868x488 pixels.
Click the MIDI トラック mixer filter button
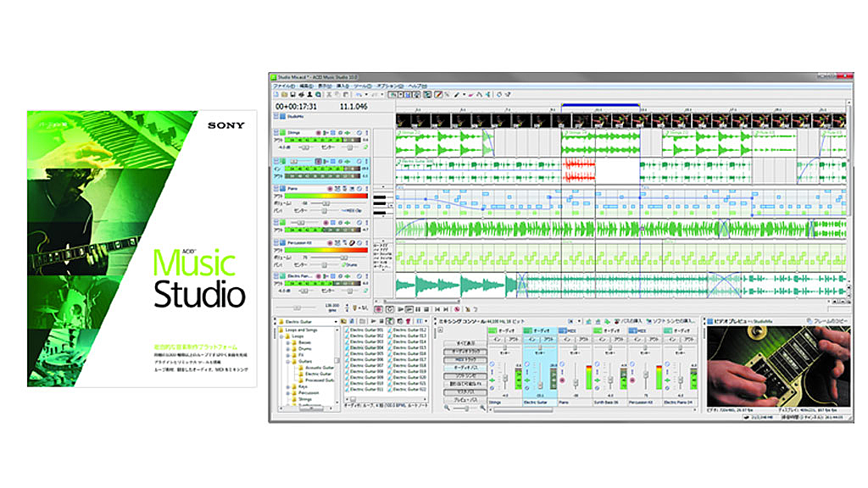(x=465, y=359)
